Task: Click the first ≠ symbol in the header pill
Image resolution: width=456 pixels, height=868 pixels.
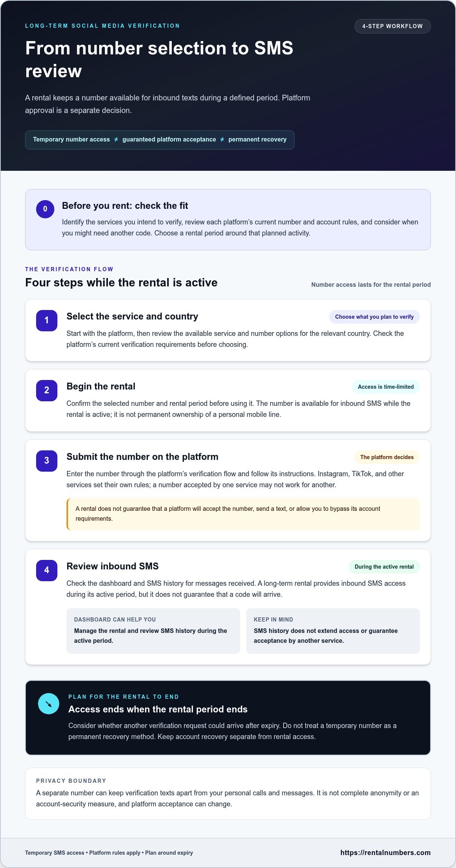Action: pos(116,140)
